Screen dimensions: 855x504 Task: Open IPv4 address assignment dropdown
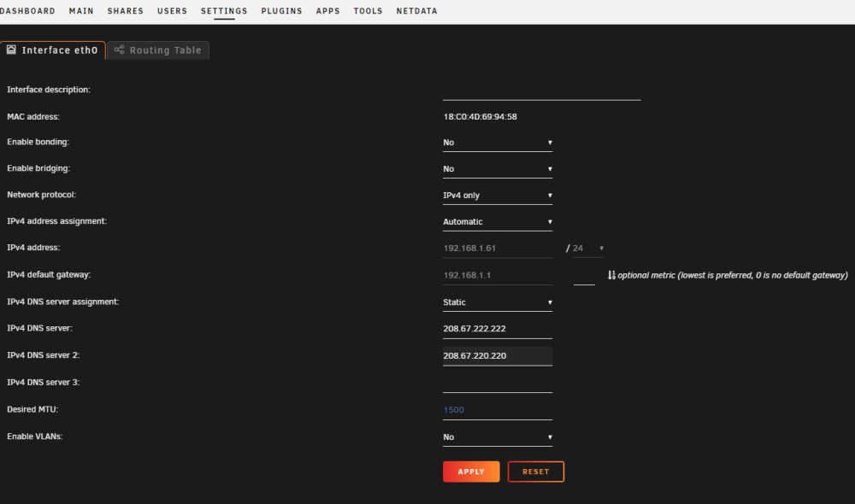(x=498, y=222)
